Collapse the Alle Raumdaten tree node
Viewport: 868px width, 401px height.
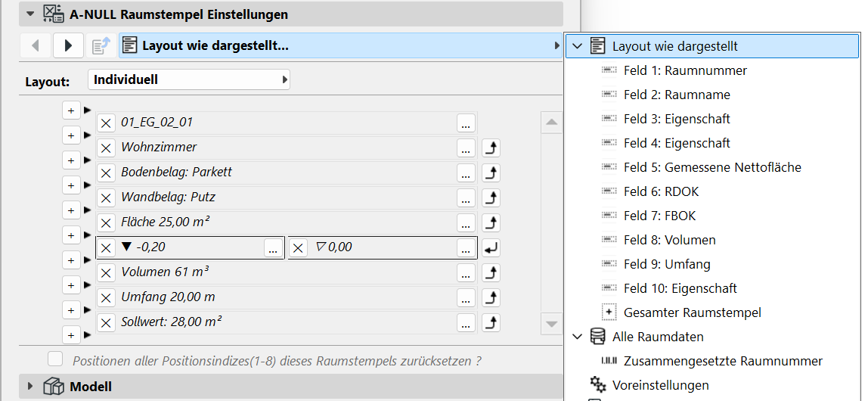(x=578, y=337)
